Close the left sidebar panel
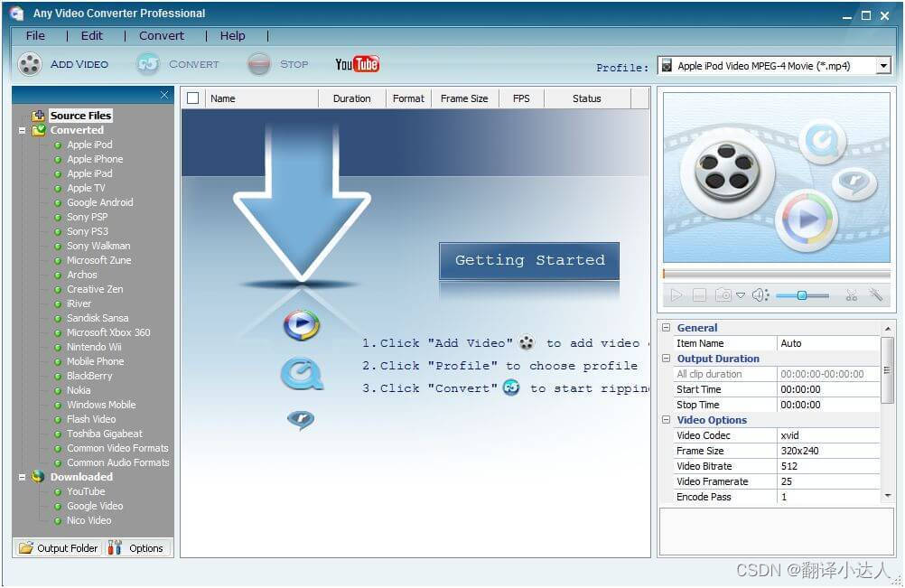 point(164,95)
